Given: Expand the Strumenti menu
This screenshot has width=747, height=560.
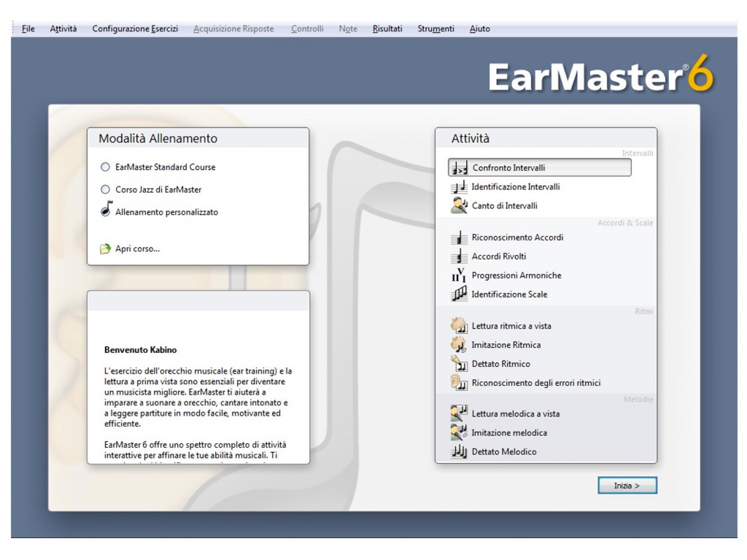Looking at the screenshot, I should [436, 29].
